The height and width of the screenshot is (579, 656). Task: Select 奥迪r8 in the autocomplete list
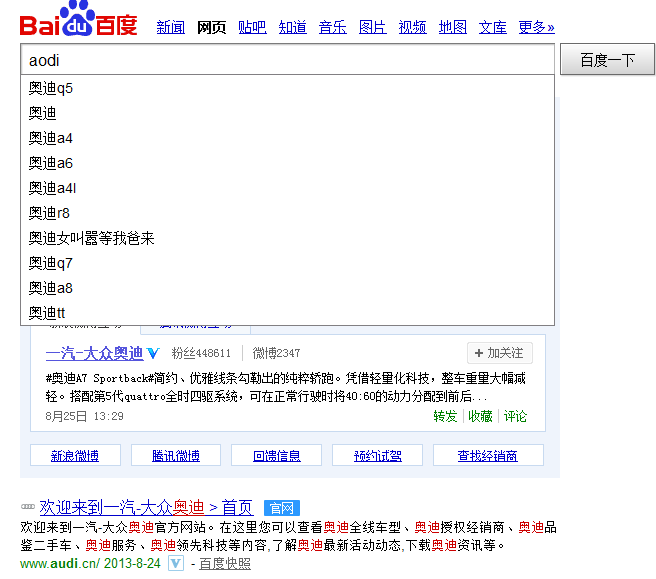[x=50, y=213]
